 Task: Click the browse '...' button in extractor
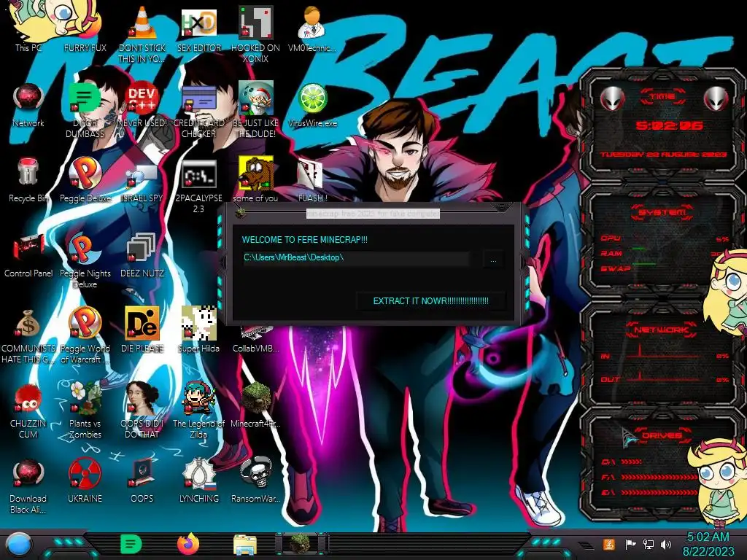(493, 260)
